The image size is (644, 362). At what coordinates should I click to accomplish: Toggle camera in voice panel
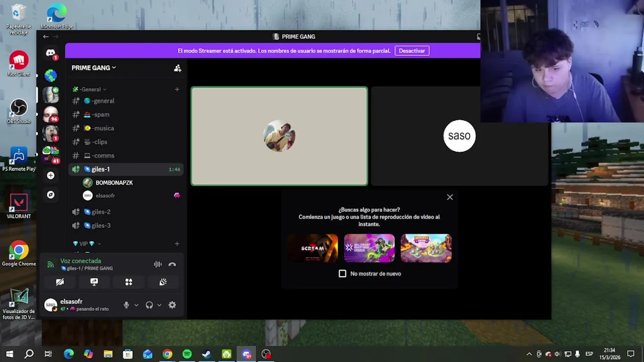(60, 282)
